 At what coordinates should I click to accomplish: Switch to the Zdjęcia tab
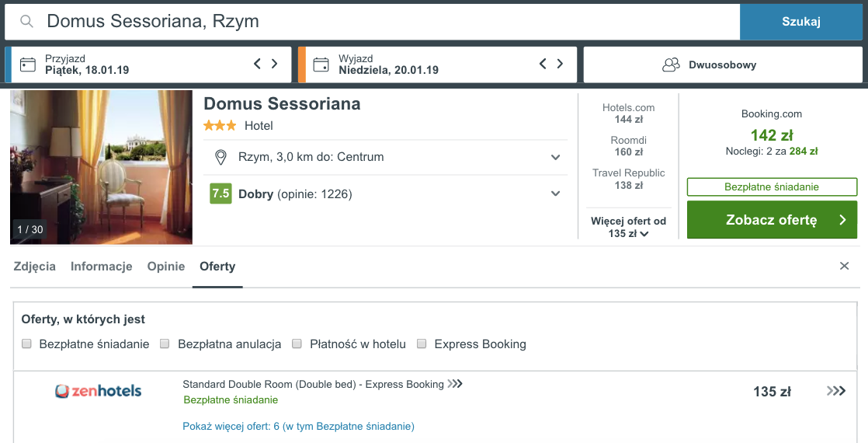[35, 266]
